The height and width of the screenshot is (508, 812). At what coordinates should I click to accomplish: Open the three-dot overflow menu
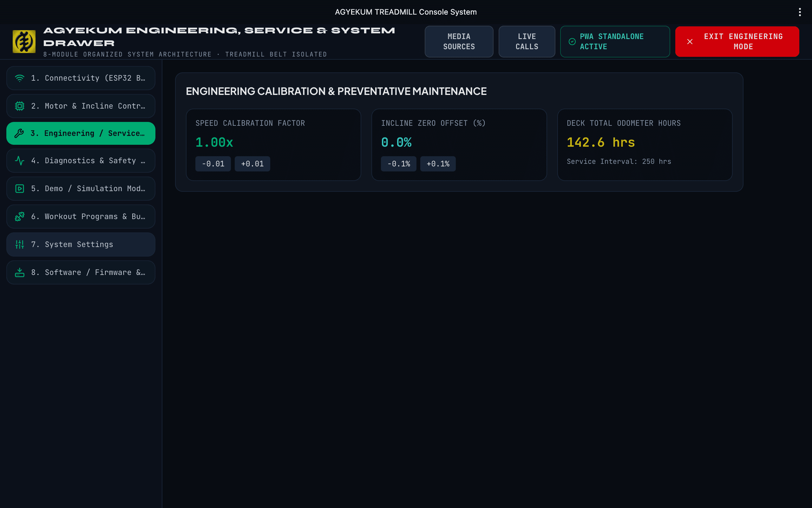click(x=800, y=12)
